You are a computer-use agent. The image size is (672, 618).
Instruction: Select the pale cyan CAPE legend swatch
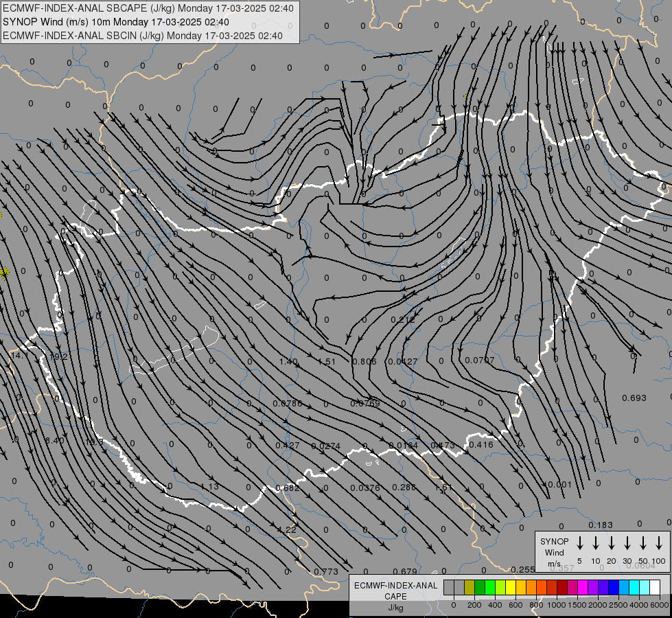click(x=644, y=587)
